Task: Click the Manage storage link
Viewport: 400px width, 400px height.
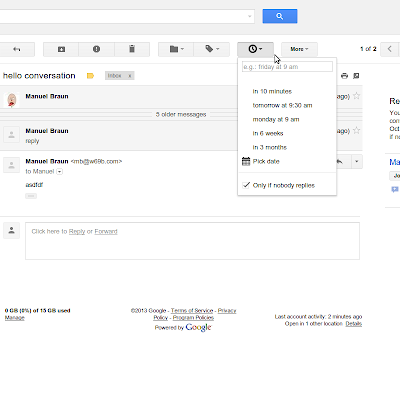Action: [14, 318]
